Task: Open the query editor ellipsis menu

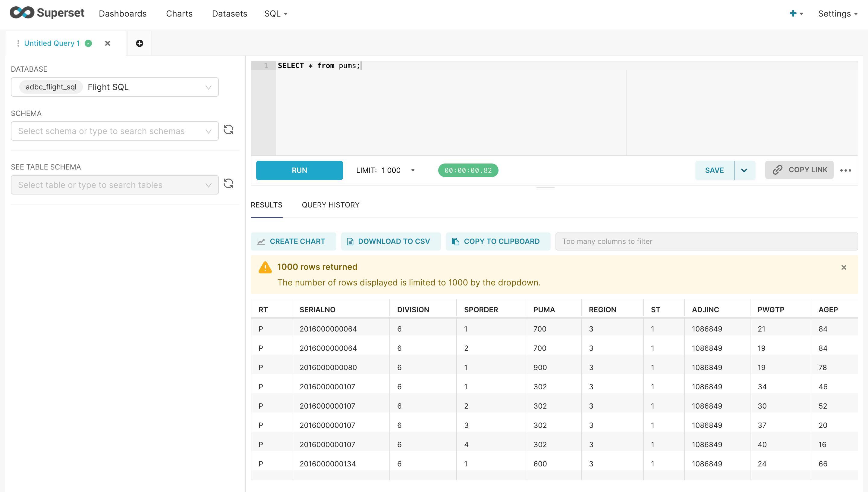Action: (845, 170)
